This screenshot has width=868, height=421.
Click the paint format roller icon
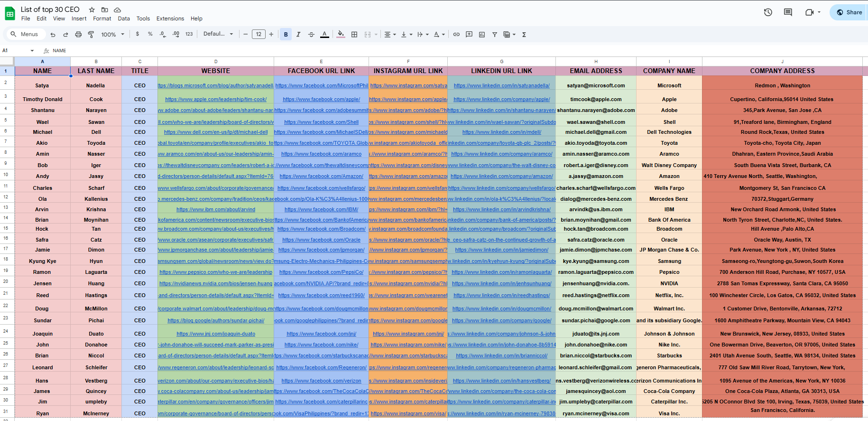pyautogui.click(x=91, y=34)
